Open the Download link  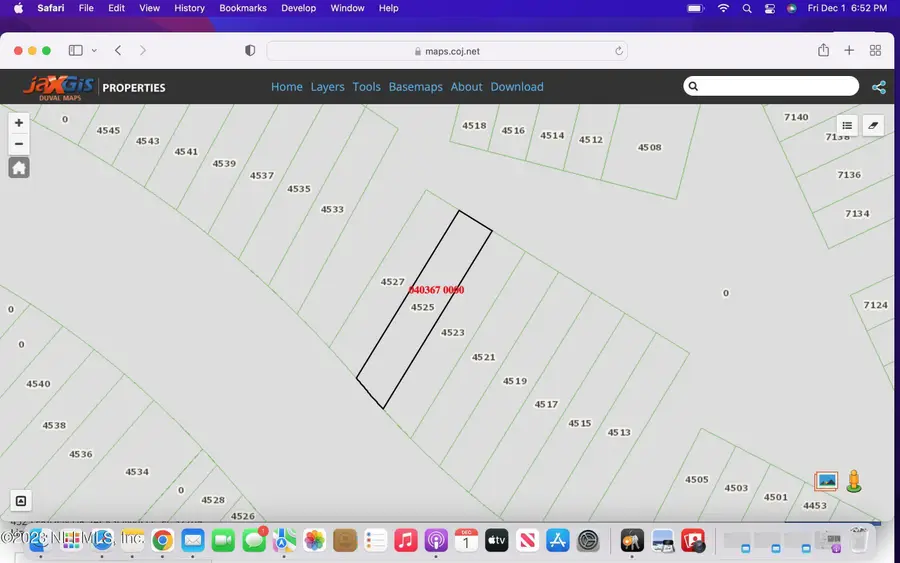[517, 87]
